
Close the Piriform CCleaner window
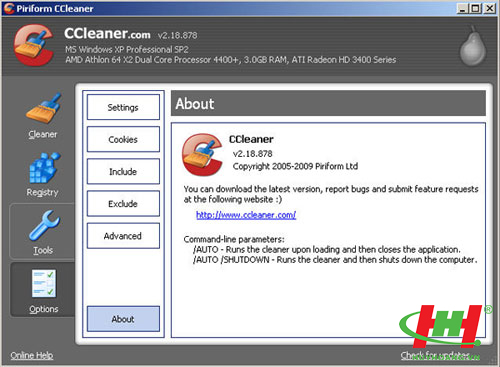pos(489,8)
